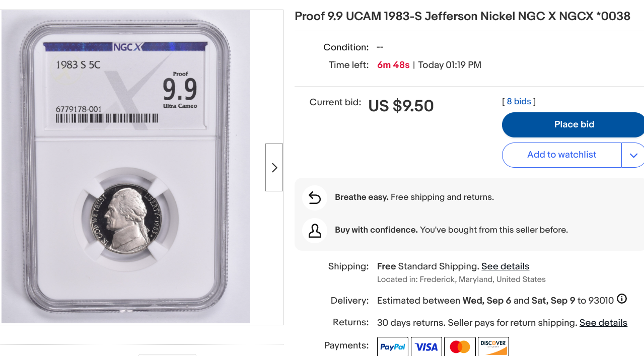Click the Discover payment icon
This screenshot has height=356, width=644.
coord(493,346)
